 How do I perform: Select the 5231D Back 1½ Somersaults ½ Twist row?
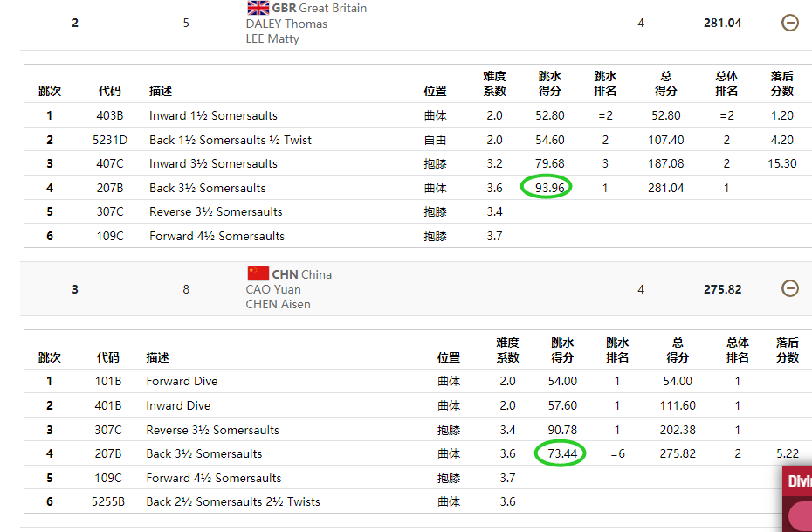[231, 140]
